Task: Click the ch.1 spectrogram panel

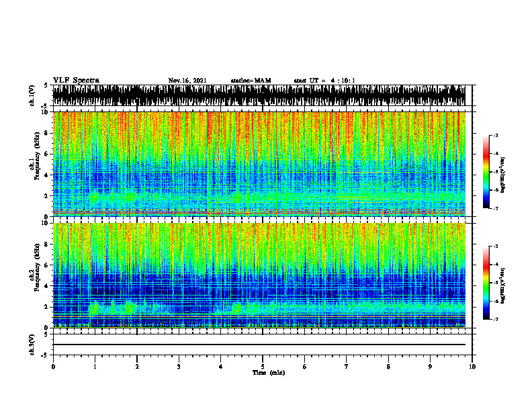Action: pos(259,164)
